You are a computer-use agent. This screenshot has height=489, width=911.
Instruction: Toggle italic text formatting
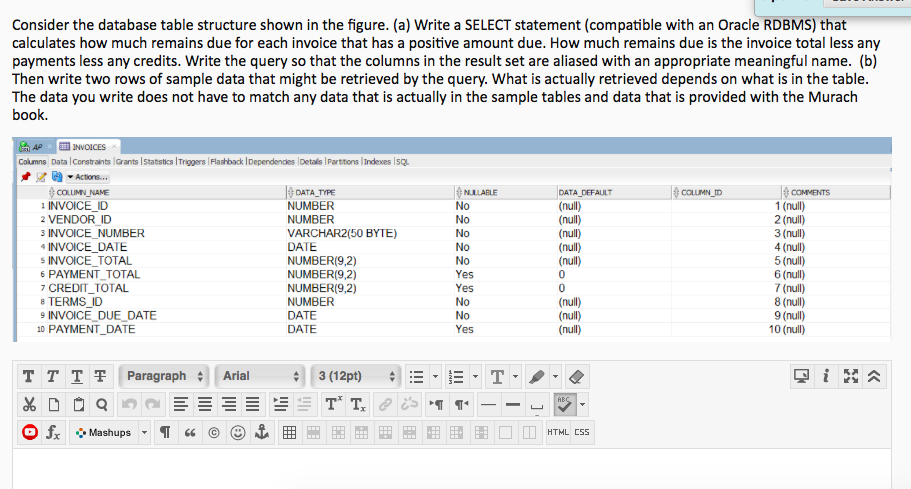(52, 376)
